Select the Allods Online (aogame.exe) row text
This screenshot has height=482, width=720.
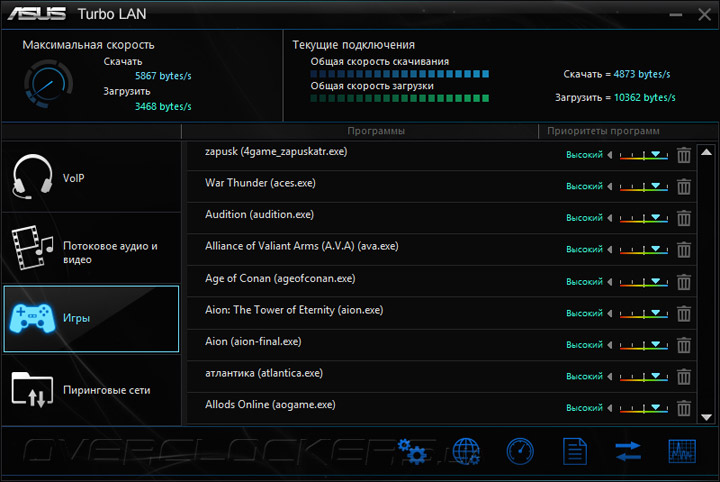pyautogui.click(x=270, y=404)
